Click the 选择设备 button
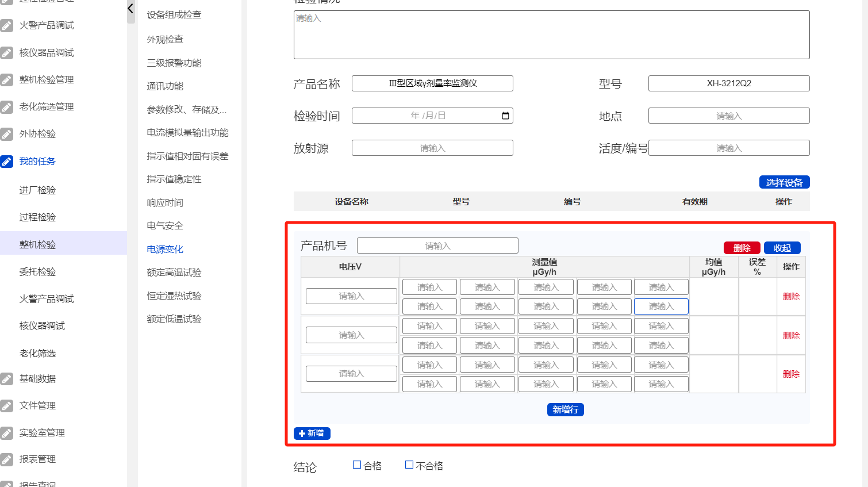Viewport: 868px width, 487px height. pyautogui.click(x=784, y=182)
